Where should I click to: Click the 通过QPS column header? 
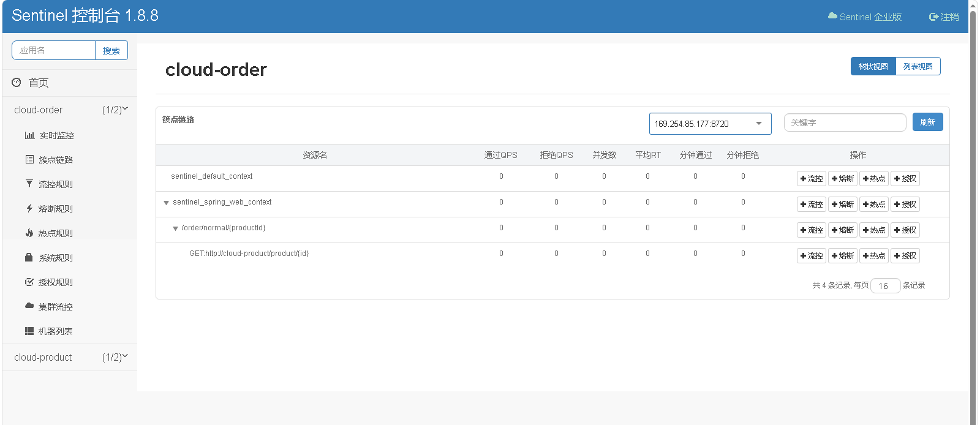pos(501,155)
